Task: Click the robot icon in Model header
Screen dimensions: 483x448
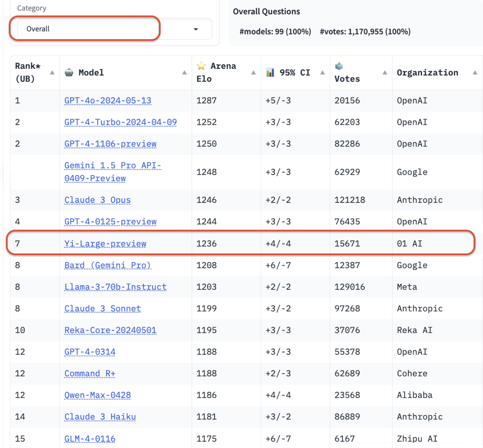Action: [x=69, y=72]
